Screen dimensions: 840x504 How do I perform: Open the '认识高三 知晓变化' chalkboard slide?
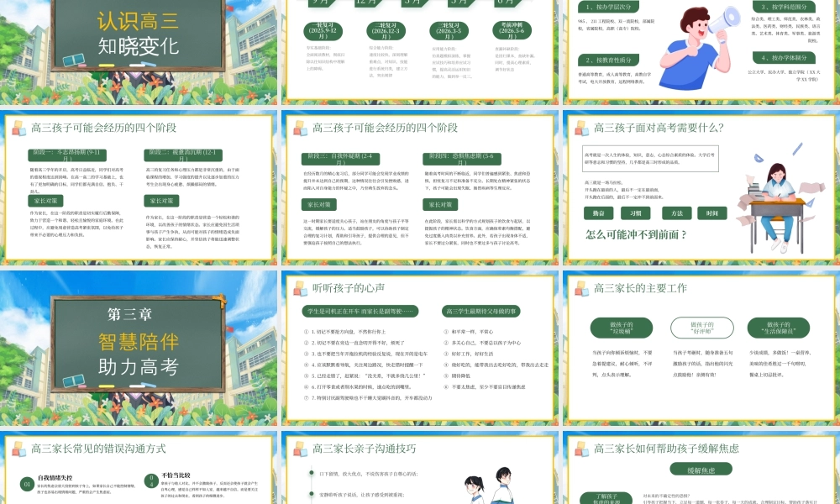(x=139, y=52)
